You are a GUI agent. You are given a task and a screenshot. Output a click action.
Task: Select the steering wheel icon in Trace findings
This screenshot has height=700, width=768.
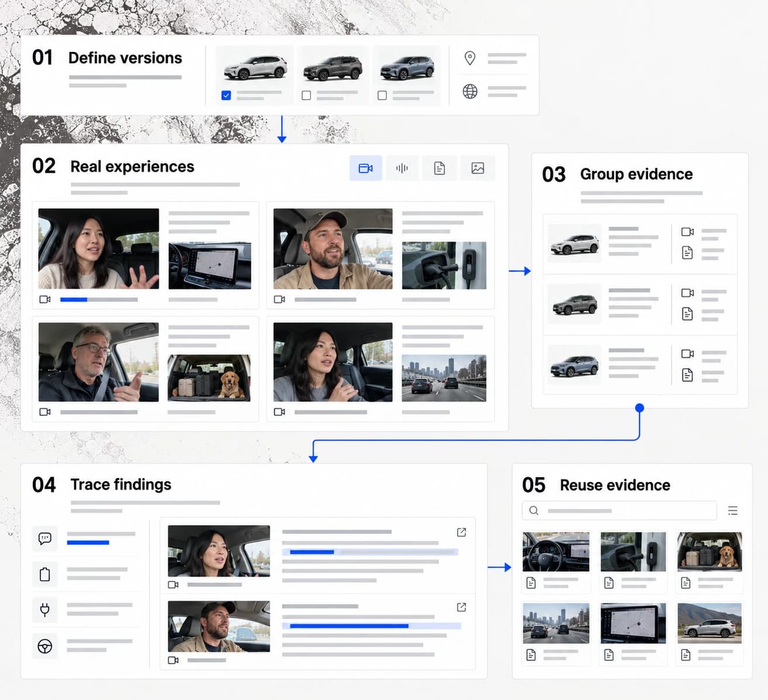[45, 646]
